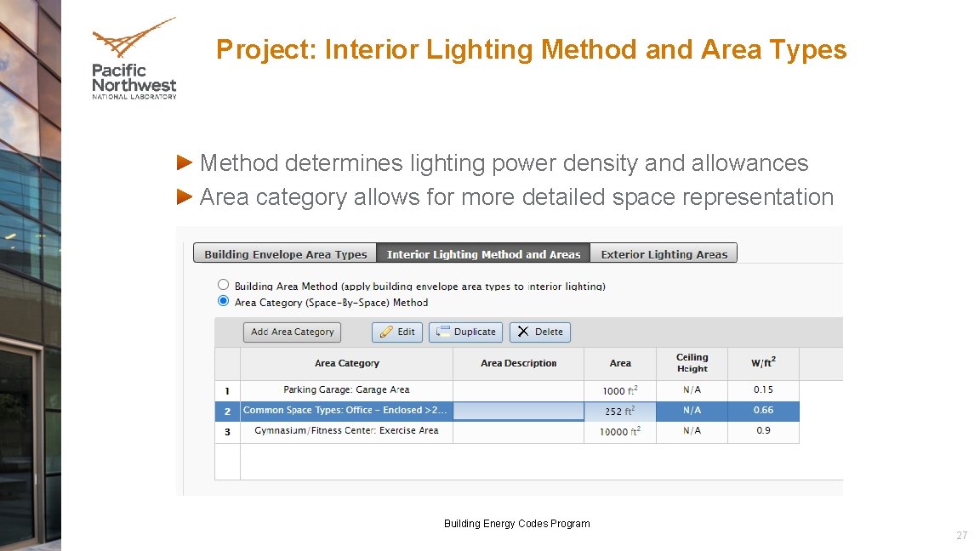Select the Area Category (Space-By-Space) Method option
This screenshot has width=980, height=551.
(223, 300)
